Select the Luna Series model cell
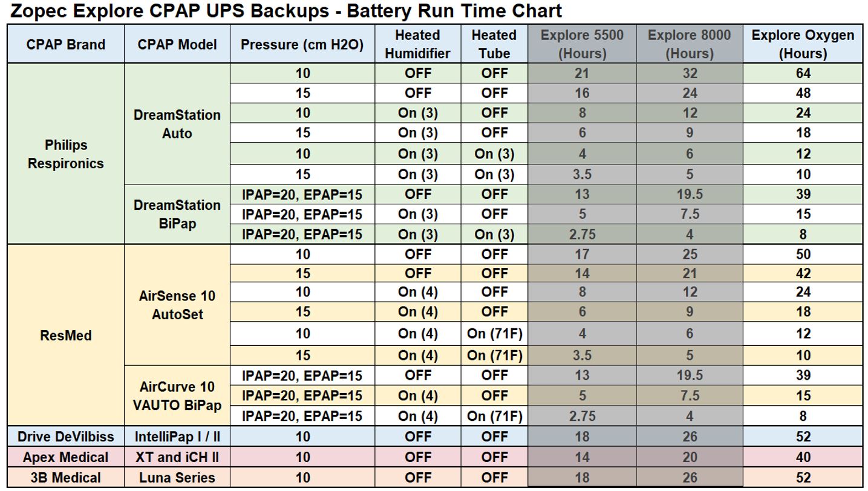This screenshot has width=868, height=491. point(177,478)
